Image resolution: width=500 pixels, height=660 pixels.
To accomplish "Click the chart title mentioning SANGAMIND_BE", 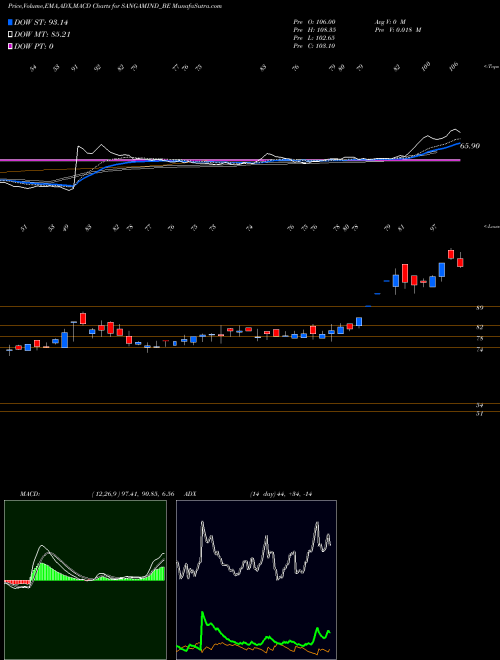I will click(x=115, y=6).
